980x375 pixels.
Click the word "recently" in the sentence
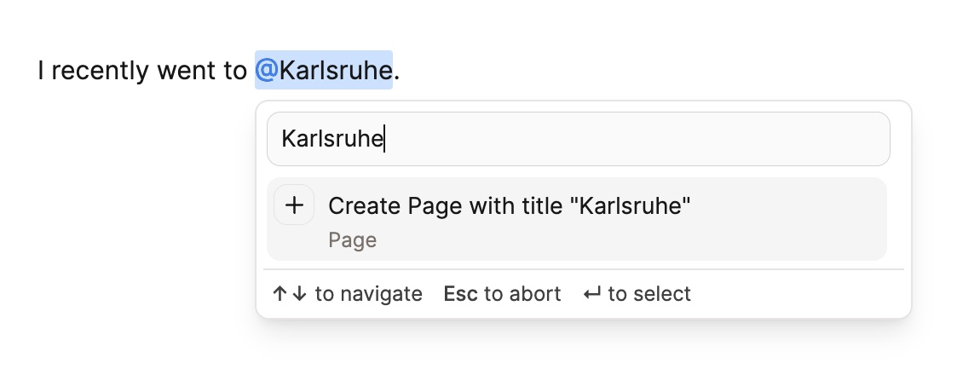(101, 72)
